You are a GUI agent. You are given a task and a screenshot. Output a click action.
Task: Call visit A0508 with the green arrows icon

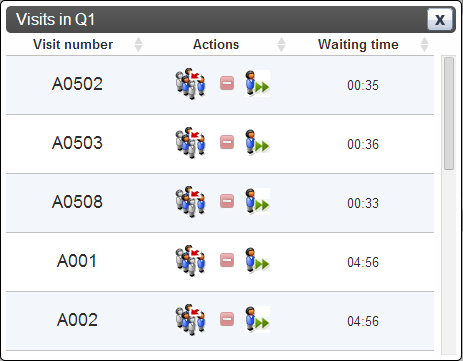(x=257, y=202)
